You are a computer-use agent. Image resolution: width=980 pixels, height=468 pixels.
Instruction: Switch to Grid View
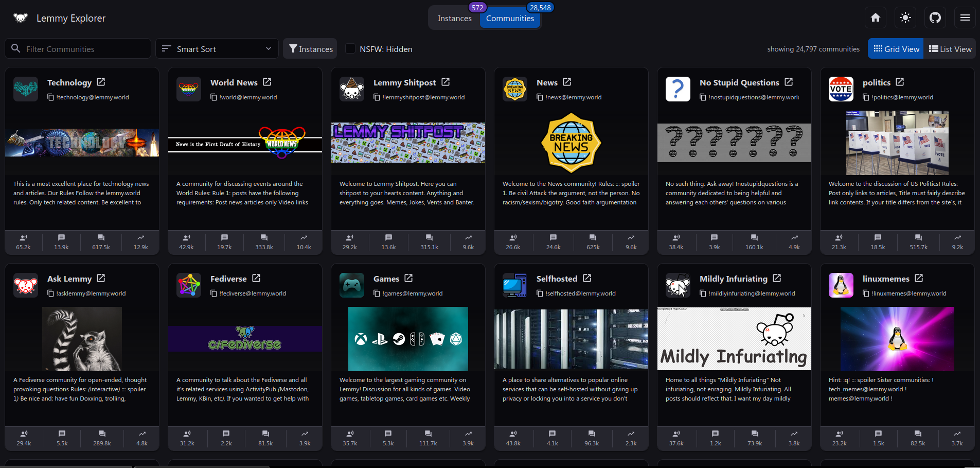click(x=896, y=49)
